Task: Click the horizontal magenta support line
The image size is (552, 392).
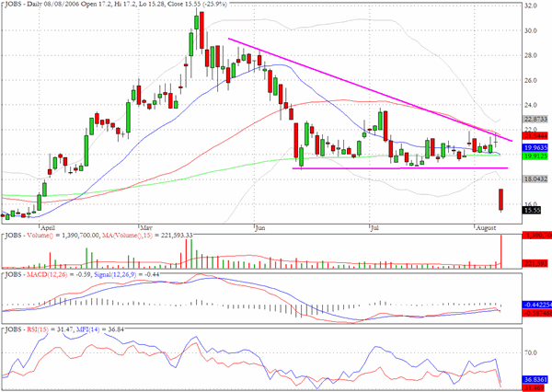Action: pos(400,168)
